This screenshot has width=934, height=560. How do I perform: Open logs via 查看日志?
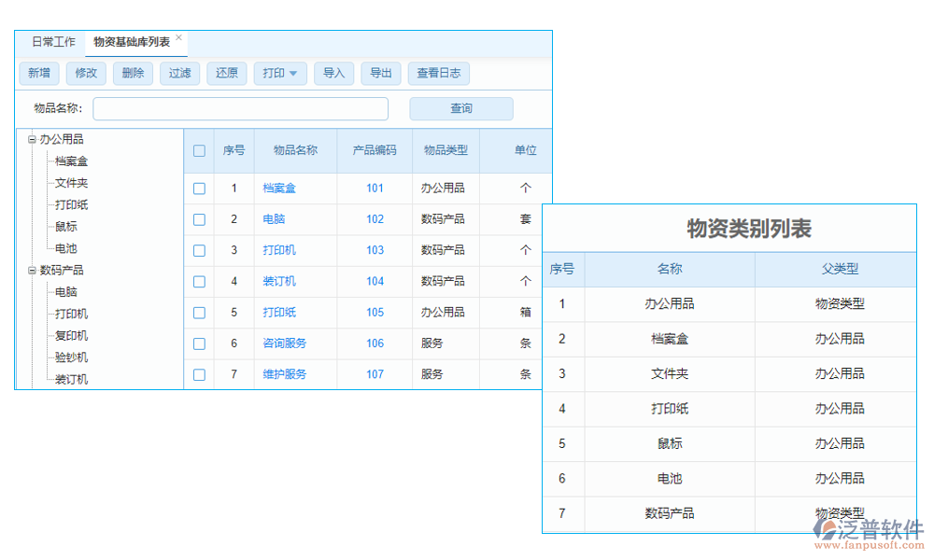tap(439, 74)
